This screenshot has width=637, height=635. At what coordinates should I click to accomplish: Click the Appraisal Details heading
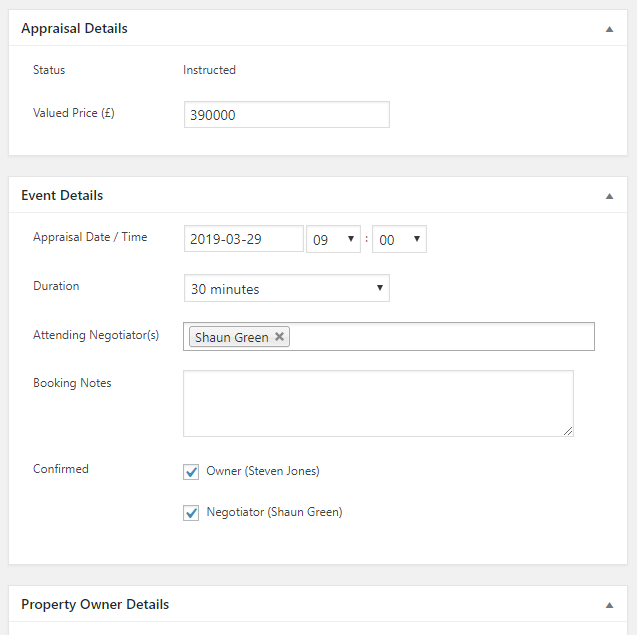74,28
